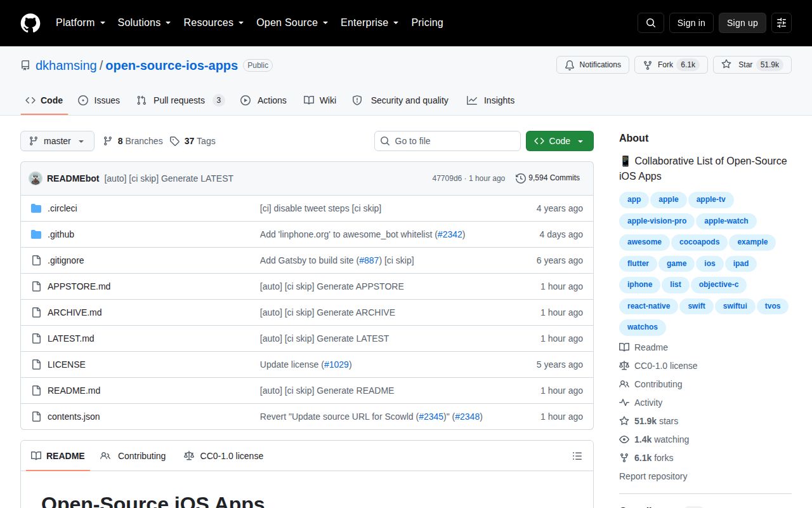This screenshot has width=812, height=508.
Task: Switch to the Issues tab
Action: (x=99, y=100)
